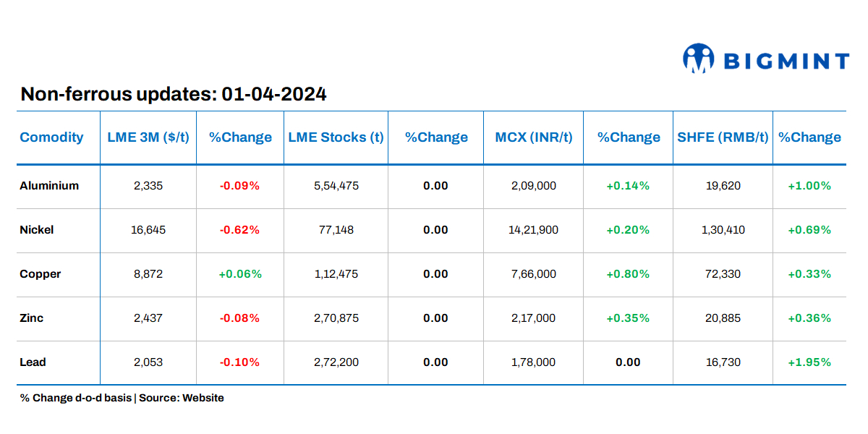Click Lead's +1.95% SHFE change
Viewport: 868px width, 434px height.
click(x=809, y=362)
